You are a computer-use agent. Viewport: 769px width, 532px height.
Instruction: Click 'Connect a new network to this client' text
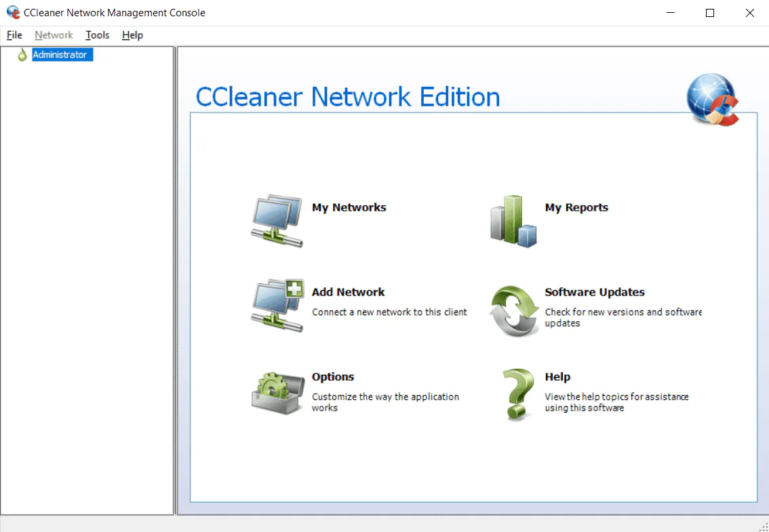(389, 312)
